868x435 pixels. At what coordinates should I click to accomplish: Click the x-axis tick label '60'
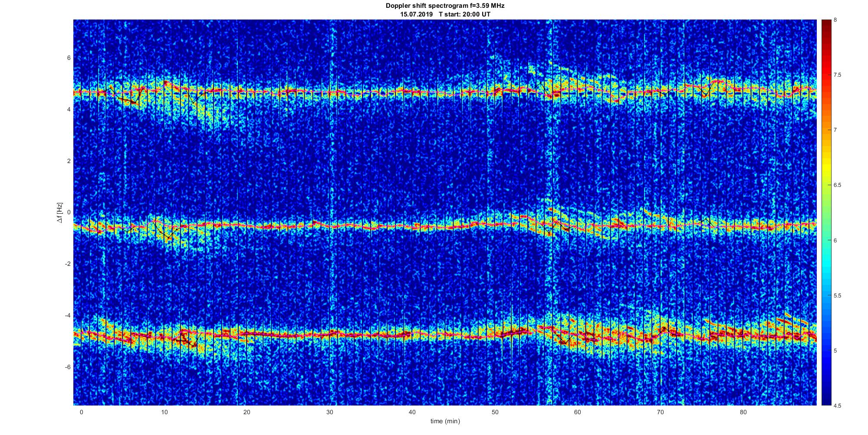click(x=578, y=412)
